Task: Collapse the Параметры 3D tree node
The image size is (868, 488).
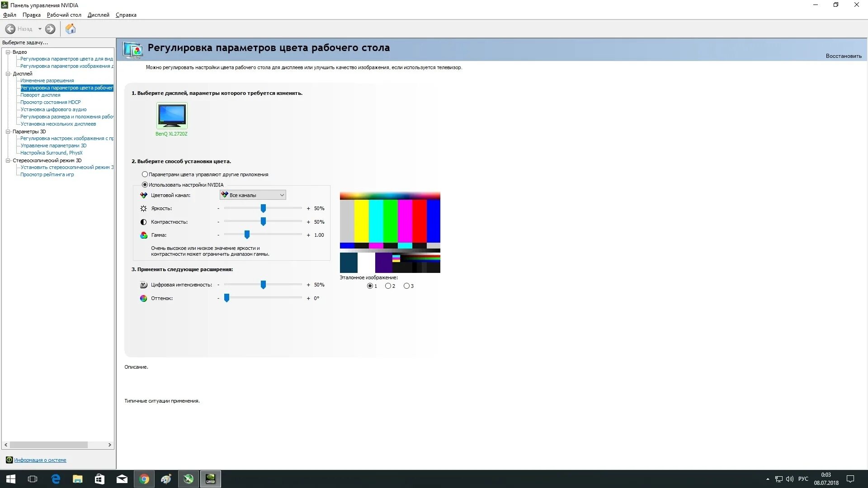Action: tap(8, 131)
